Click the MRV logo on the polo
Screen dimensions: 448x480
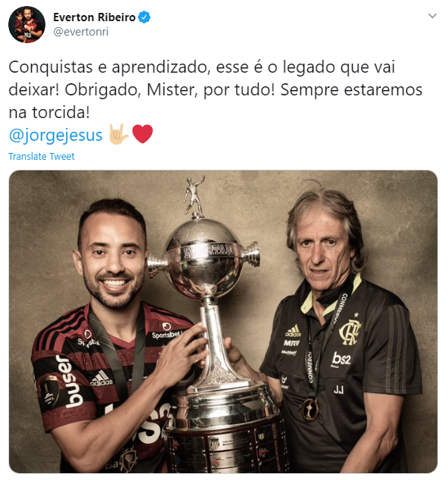[291, 342]
